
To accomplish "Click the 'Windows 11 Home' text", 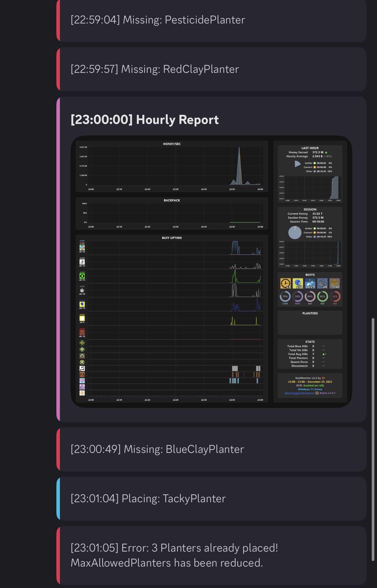I will coord(310,389).
